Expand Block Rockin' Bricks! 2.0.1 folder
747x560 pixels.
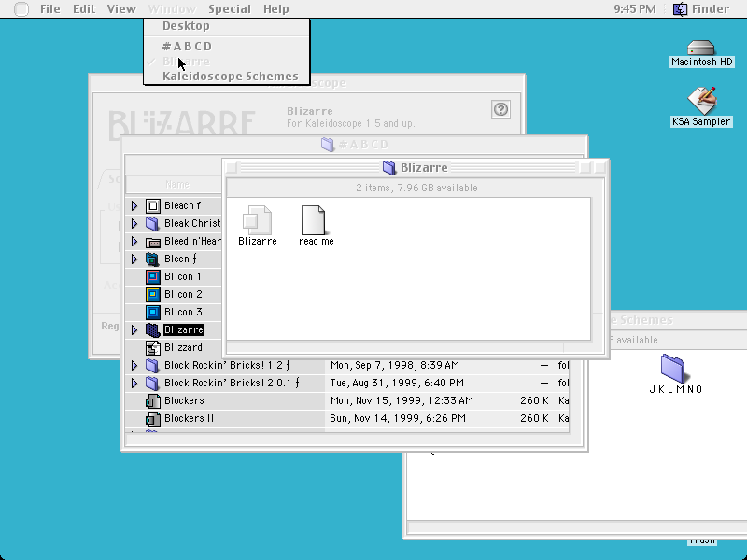coord(134,383)
